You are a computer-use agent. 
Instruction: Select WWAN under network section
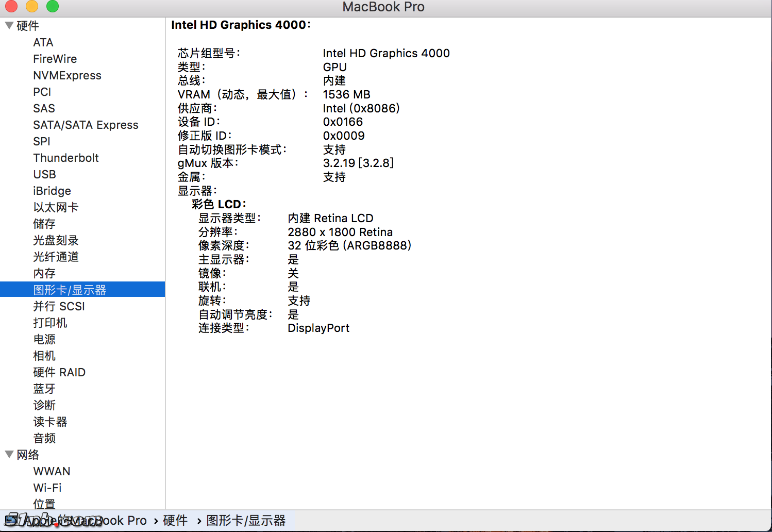[x=52, y=471]
